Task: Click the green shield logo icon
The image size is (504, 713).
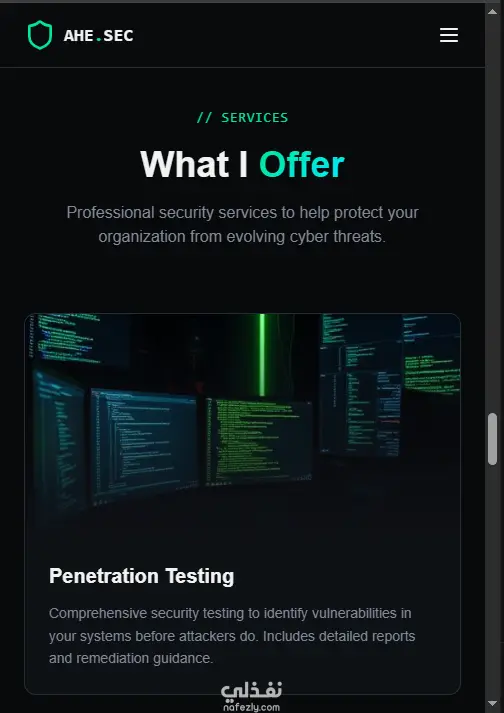Action: coord(40,35)
